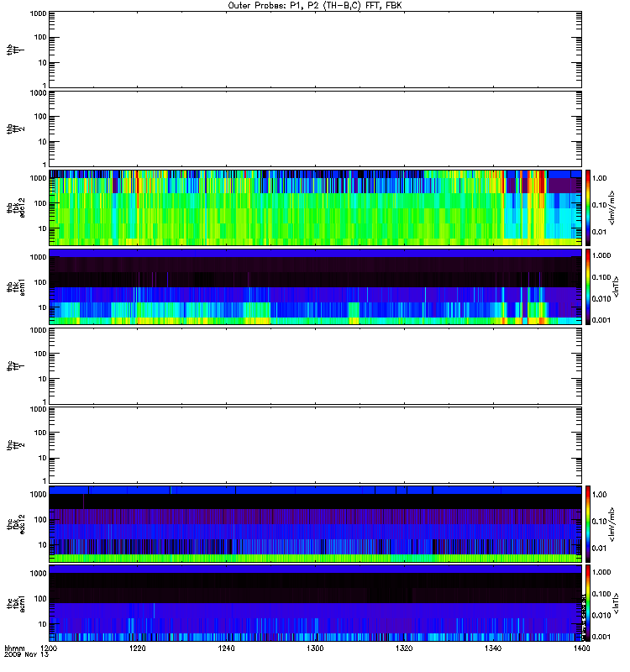Click '1000' y-axis tick of thc fff 1 panel
Viewport: 630px width, 672px height.
pyautogui.click(x=38, y=330)
